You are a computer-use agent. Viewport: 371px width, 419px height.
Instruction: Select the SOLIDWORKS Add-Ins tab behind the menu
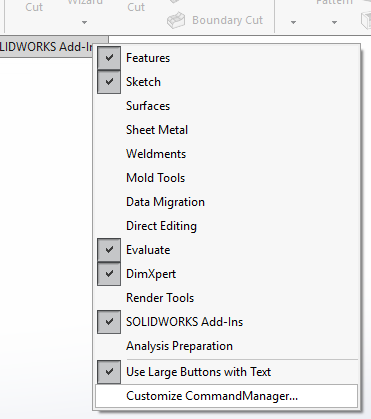point(47,47)
